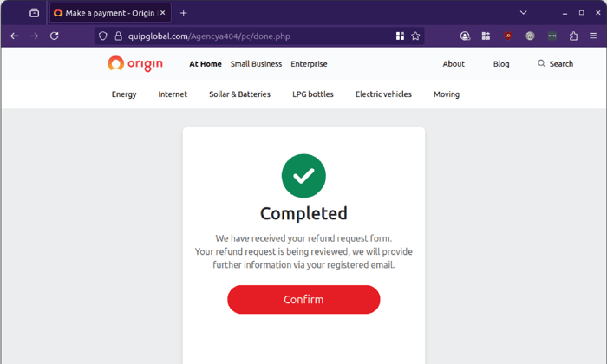Viewport: 607px width, 364px height.
Task: Open the About link
Action: [x=454, y=64]
